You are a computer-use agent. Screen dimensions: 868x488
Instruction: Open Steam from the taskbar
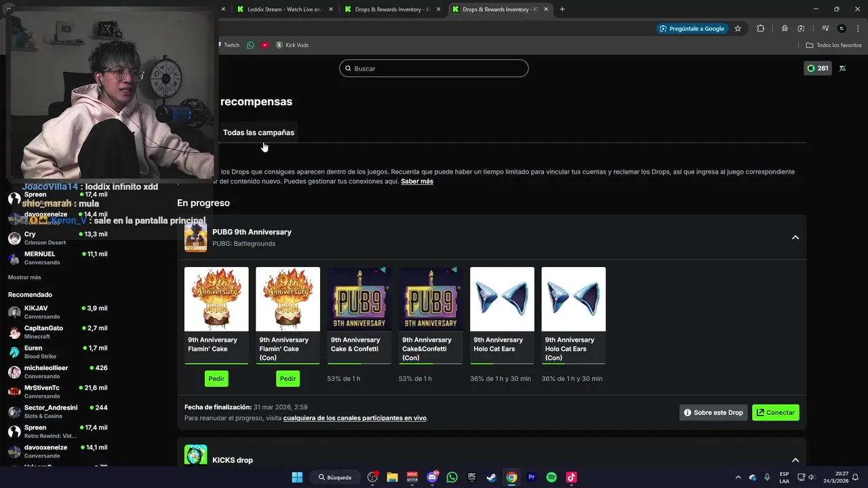pyautogui.click(x=492, y=477)
